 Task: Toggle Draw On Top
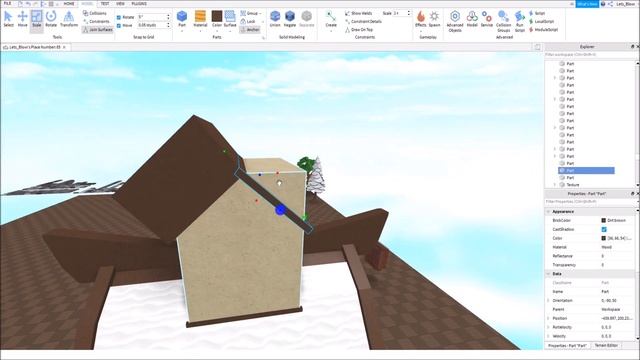(359, 29)
